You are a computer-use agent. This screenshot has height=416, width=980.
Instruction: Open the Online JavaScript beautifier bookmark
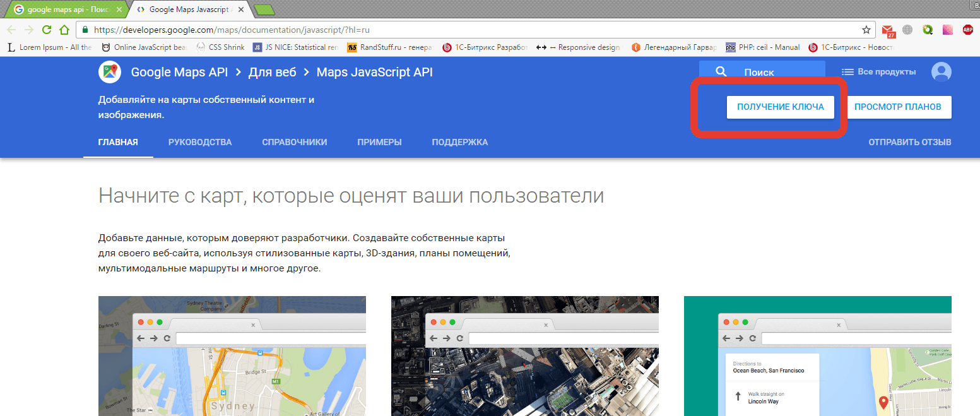pyautogui.click(x=145, y=47)
